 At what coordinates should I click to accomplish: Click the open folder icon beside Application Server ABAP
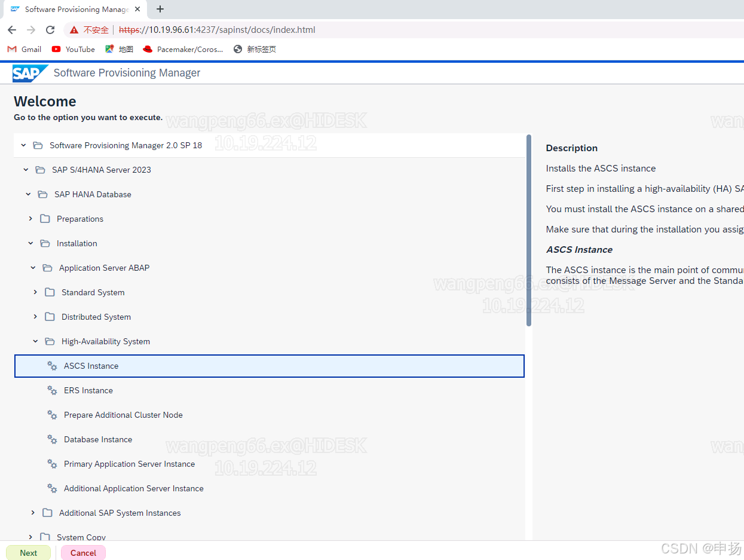tap(47, 268)
